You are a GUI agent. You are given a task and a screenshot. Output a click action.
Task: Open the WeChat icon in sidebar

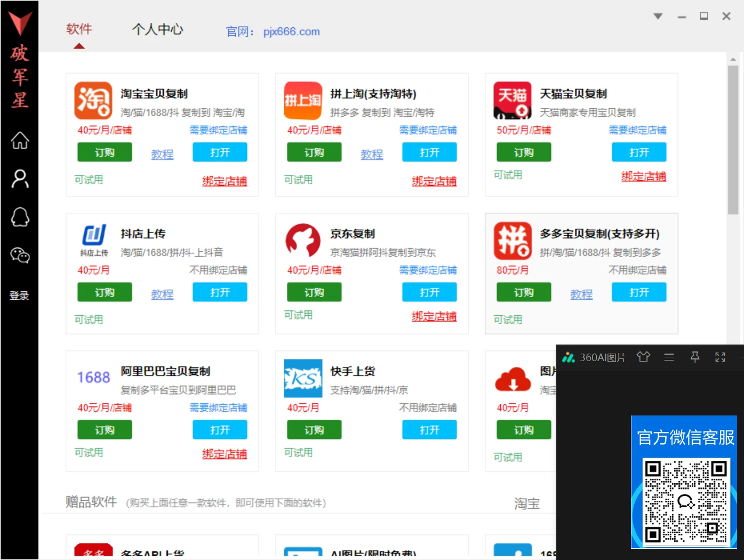click(20, 255)
